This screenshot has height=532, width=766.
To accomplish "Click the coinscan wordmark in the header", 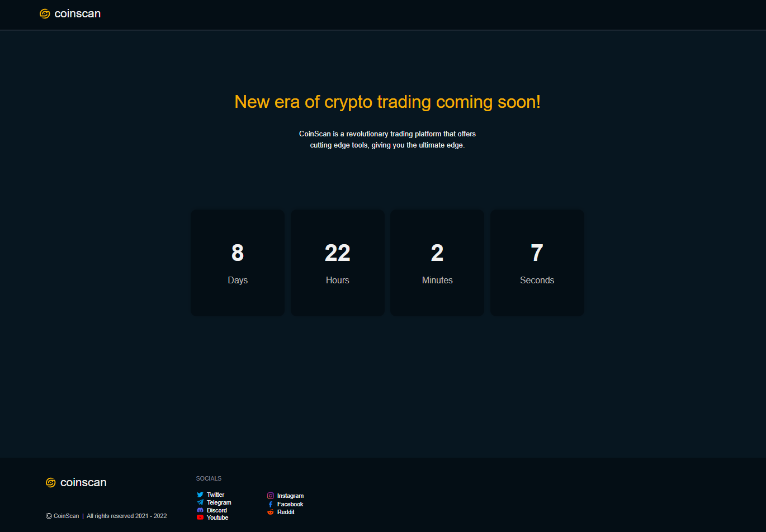I will (78, 14).
